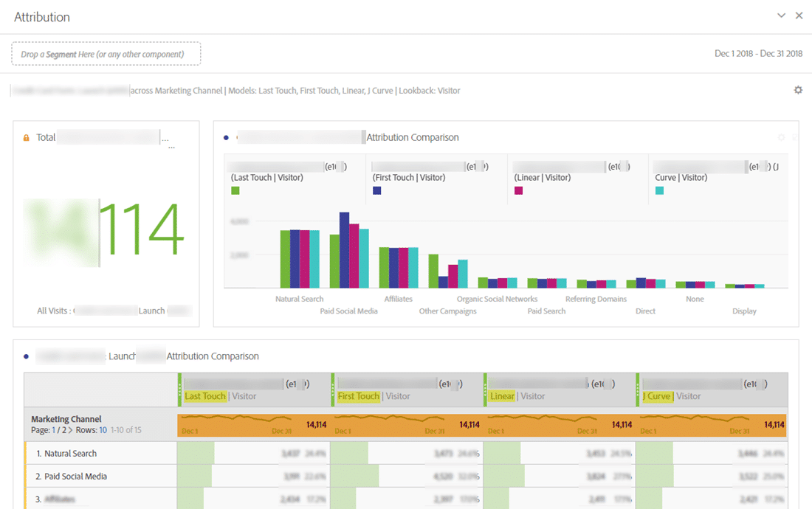Image resolution: width=812 pixels, height=509 pixels.
Task: Open the Attribution panel settings gear
Action: click(798, 90)
